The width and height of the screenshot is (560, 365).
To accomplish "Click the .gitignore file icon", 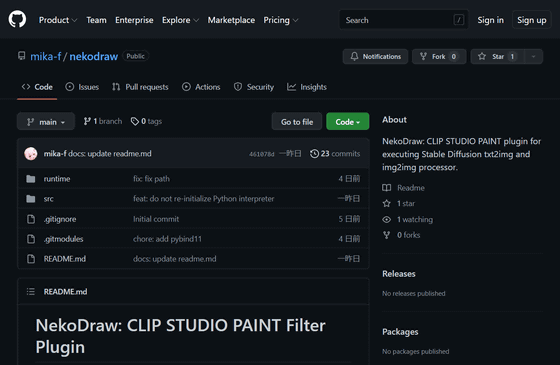I will tap(31, 219).
